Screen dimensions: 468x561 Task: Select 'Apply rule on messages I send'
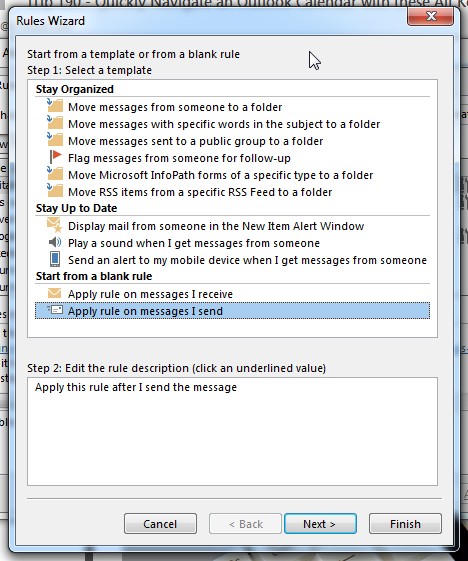(233, 311)
